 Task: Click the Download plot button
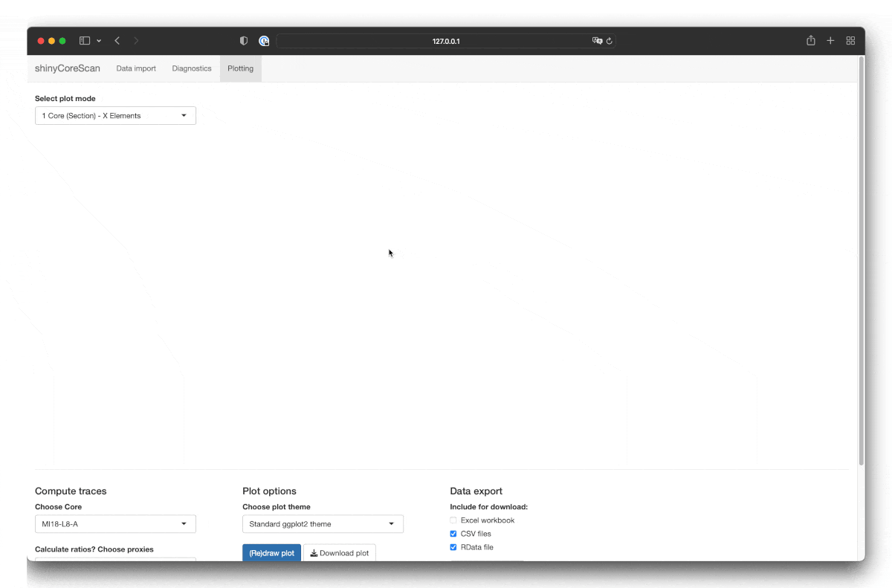pos(340,553)
